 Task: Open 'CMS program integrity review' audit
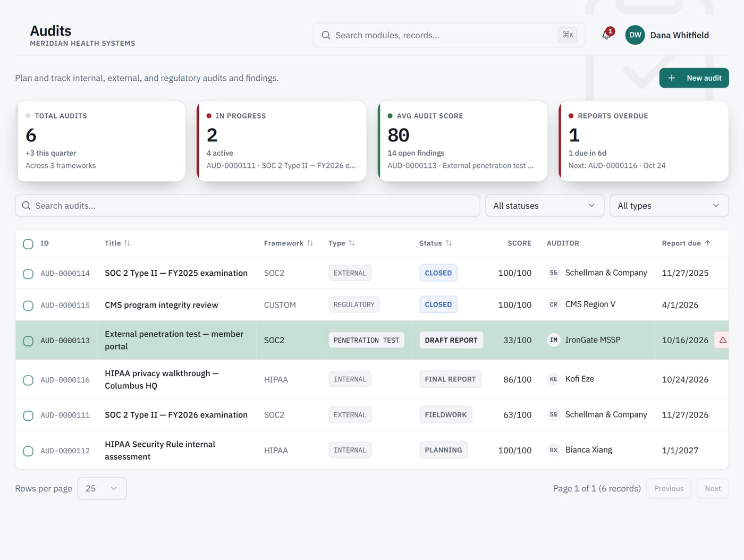(162, 305)
